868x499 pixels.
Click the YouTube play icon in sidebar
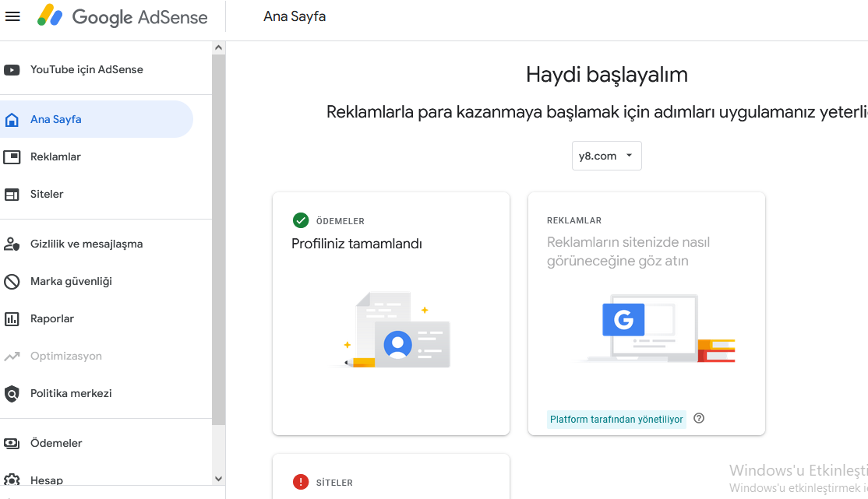(12, 70)
